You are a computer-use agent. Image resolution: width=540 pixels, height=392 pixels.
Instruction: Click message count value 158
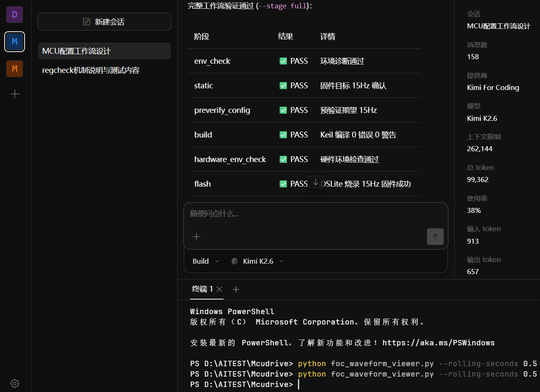coord(473,57)
